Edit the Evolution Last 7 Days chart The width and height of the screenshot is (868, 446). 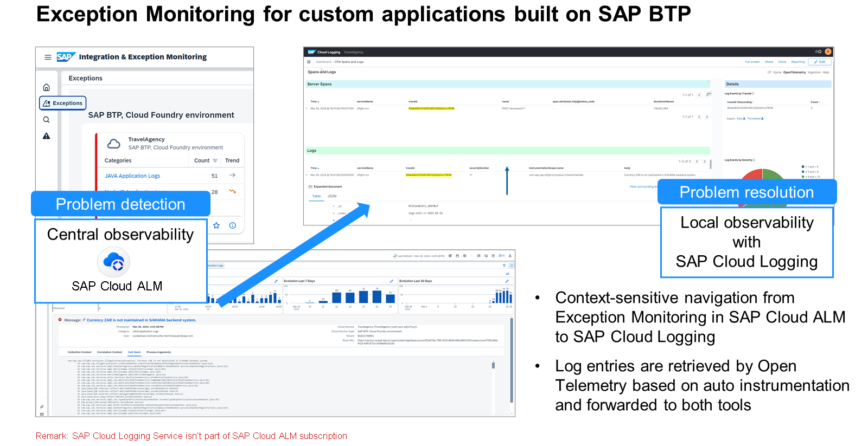click(x=392, y=281)
